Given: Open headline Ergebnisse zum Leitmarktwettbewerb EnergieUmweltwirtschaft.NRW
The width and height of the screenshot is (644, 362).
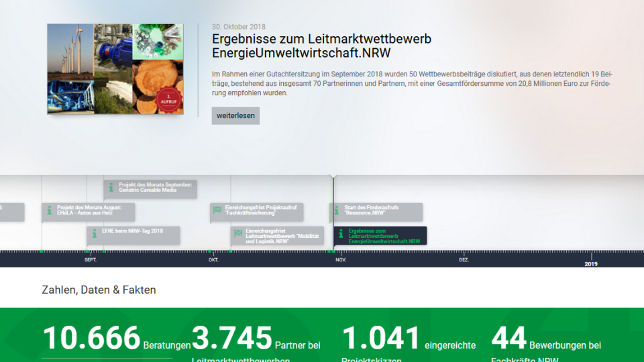Looking at the screenshot, I should tap(321, 46).
